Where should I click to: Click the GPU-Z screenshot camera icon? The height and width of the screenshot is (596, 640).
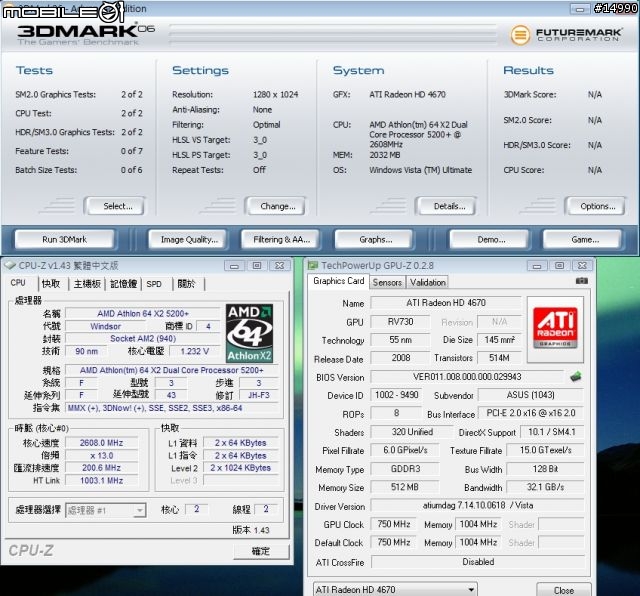(x=581, y=280)
